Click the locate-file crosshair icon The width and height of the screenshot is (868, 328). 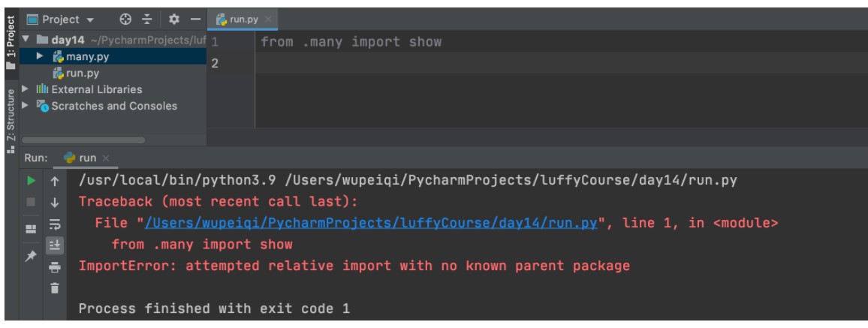pos(125,19)
